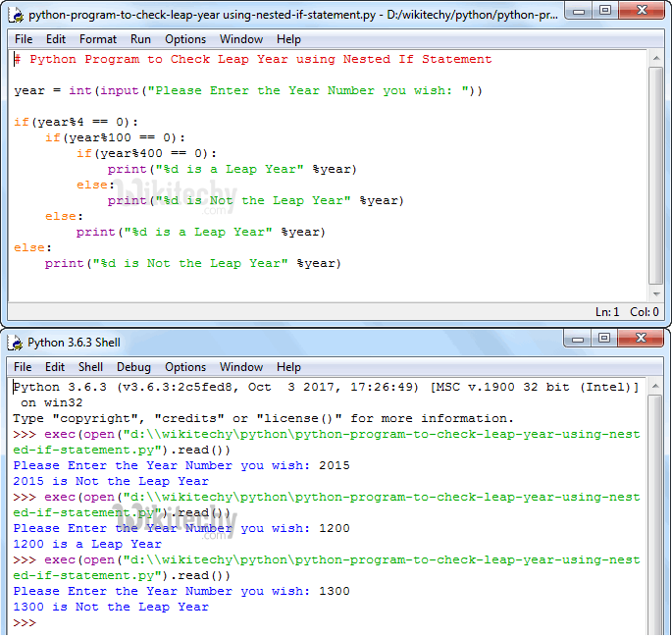The image size is (672, 638).
Task: Expand the Help menu in the Python Shell
Action: 288,367
